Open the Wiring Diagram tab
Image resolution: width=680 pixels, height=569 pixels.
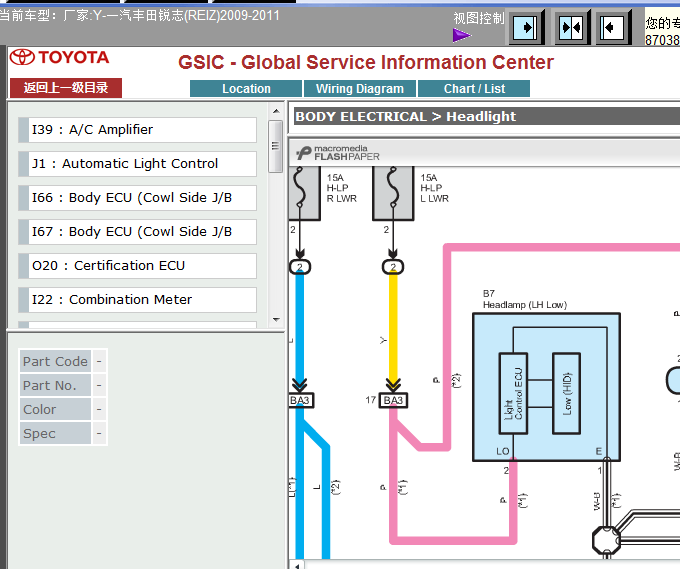360,88
